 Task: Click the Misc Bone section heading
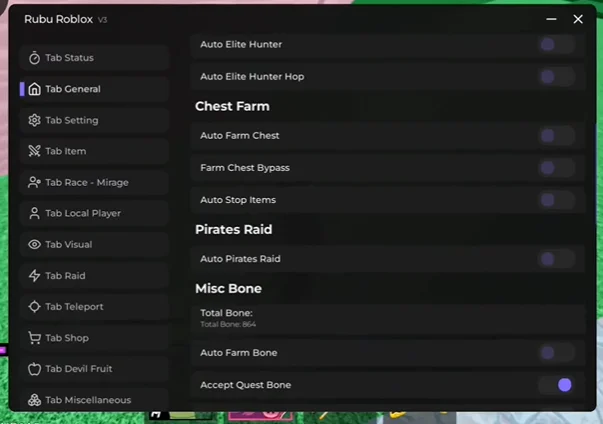pos(228,288)
